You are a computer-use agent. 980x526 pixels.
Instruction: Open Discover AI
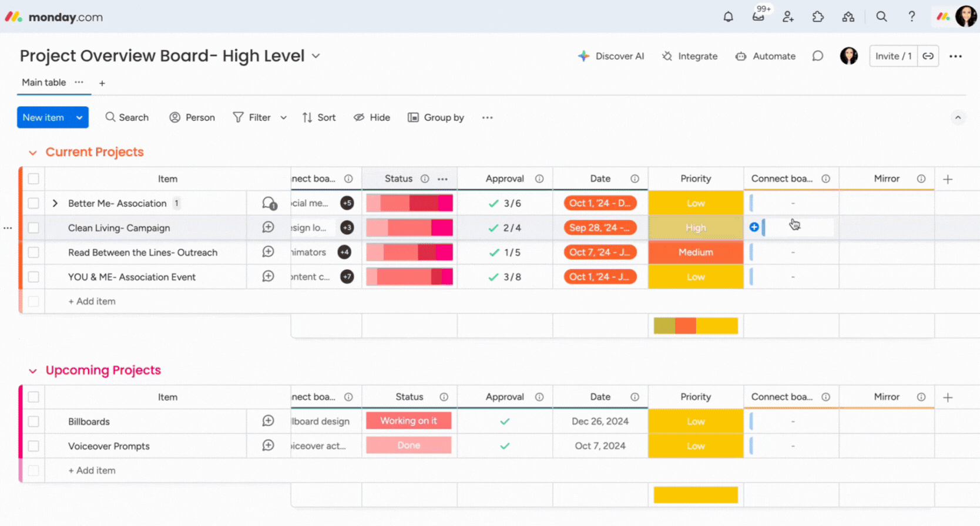click(x=611, y=56)
